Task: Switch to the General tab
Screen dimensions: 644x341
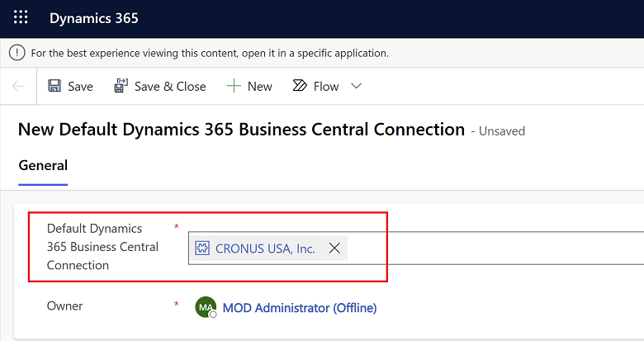Action: pyautogui.click(x=43, y=166)
